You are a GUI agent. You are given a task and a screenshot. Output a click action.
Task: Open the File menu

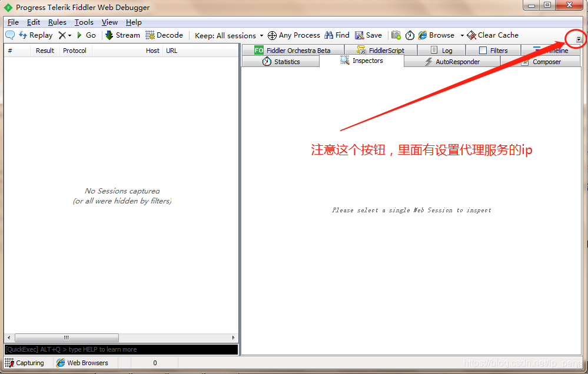pos(13,22)
